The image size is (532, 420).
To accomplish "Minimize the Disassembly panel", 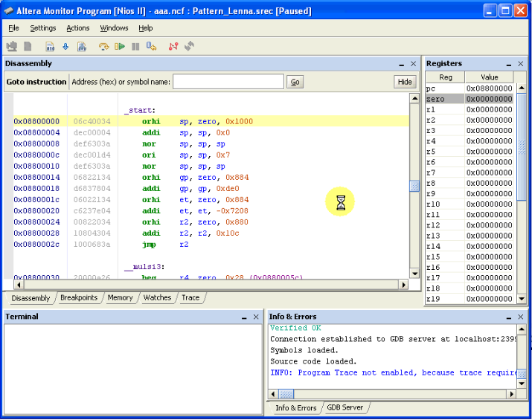I will tap(401, 64).
